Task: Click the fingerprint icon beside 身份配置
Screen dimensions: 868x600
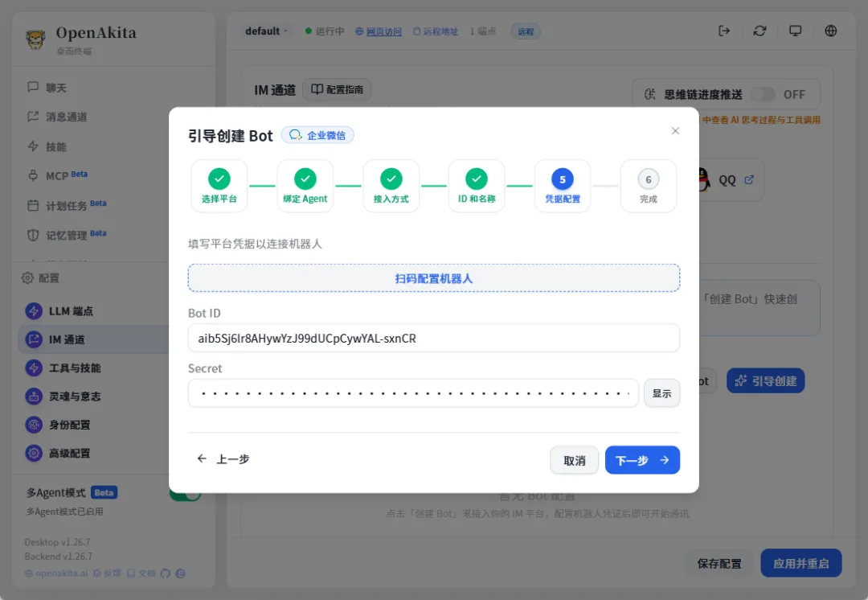Action: pos(34,425)
